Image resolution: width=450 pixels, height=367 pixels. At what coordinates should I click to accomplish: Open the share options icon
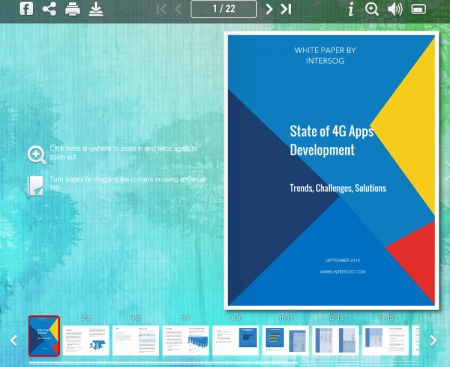[x=49, y=9]
